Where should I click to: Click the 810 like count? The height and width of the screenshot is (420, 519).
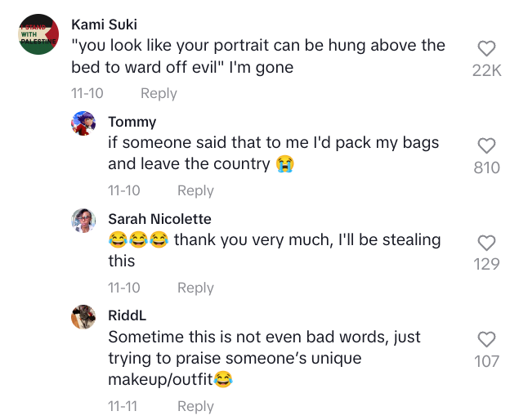click(x=486, y=168)
